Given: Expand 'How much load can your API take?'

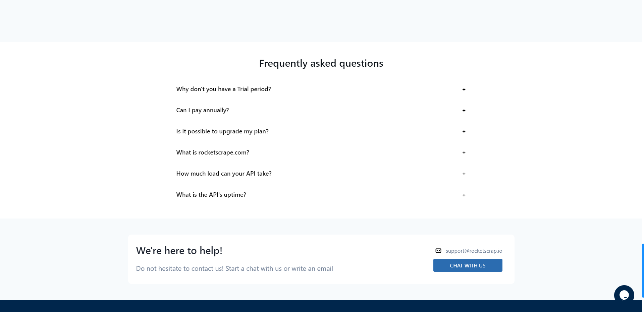Looking at the screenshot, I should (x=321, y=174).
